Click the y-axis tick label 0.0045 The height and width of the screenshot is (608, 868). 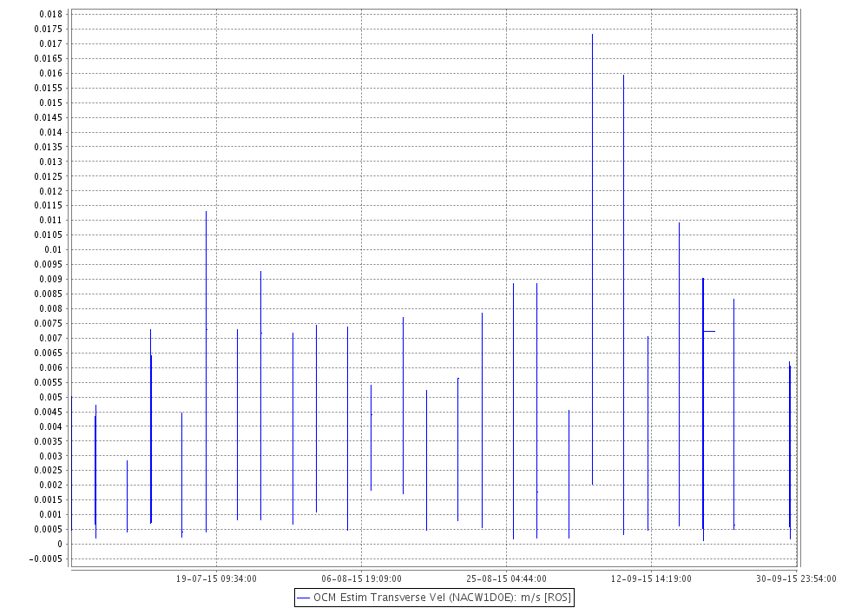pos(49,412)
